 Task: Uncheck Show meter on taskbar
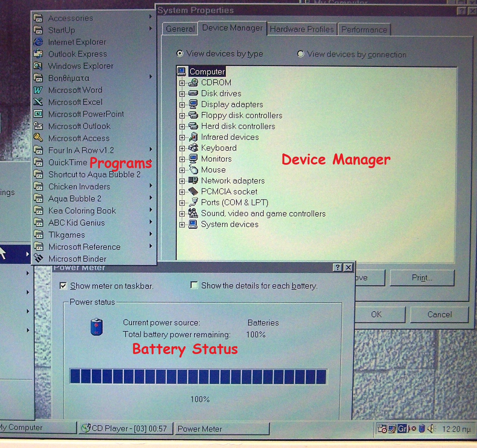pos(63,286)
